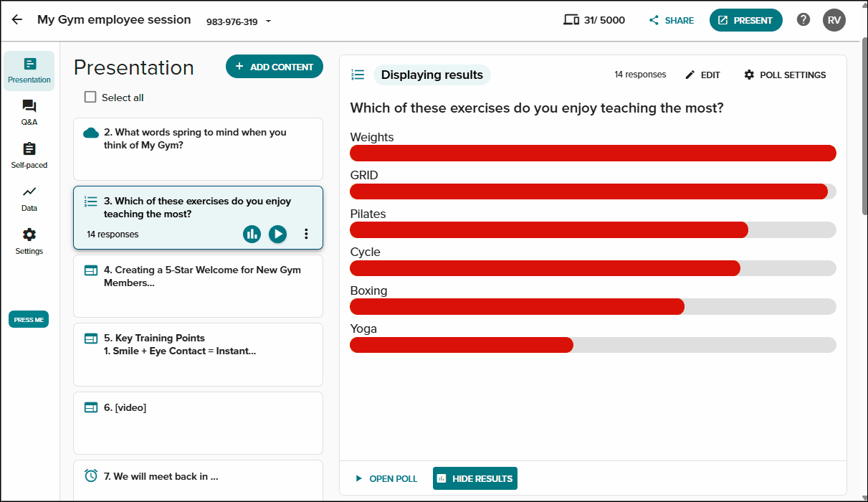Open POLL SETTINGS
The width and height of the screenshot is (868, 502).
[785, 75]
